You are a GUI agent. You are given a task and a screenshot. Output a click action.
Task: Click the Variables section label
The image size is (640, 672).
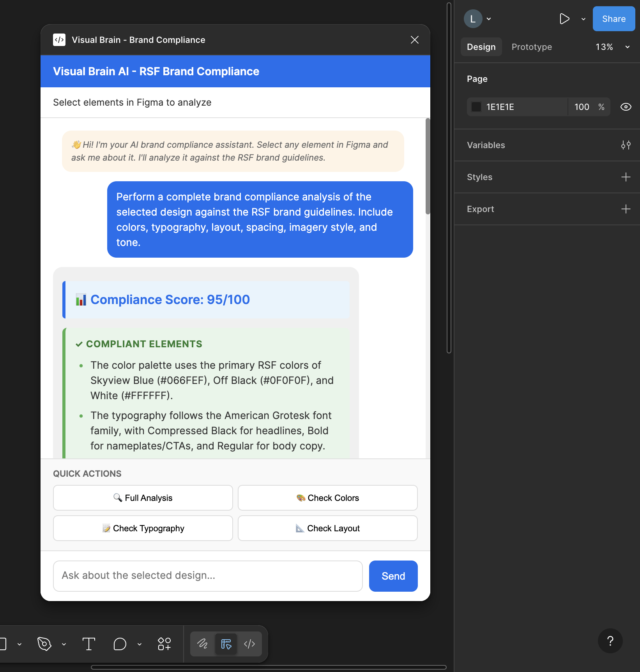tap(486, 145)
